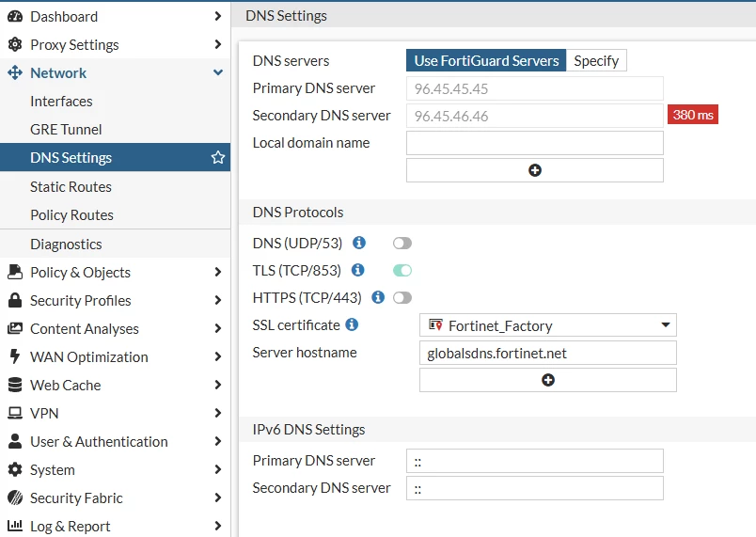Click Secondary DNS server 96.45.46.46 field
This screenshot has width=756, height=537.
pyautogui.click(x=535, y=116)
